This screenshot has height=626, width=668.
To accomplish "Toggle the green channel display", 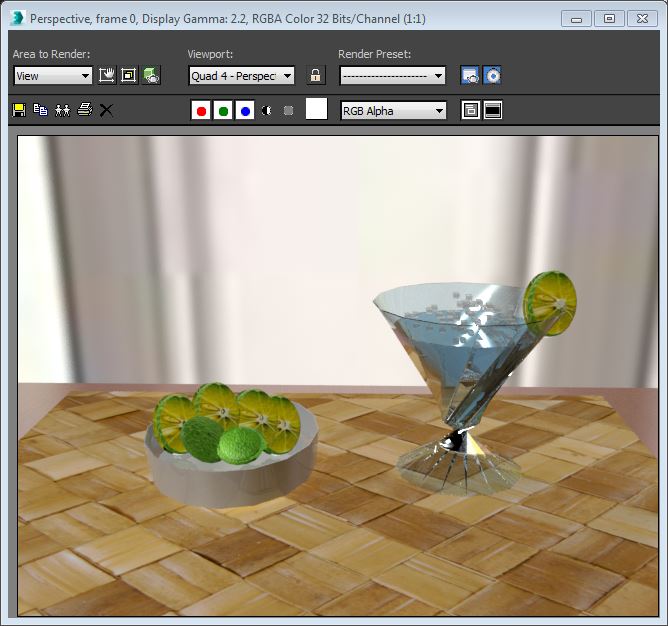I will (223, 110).
